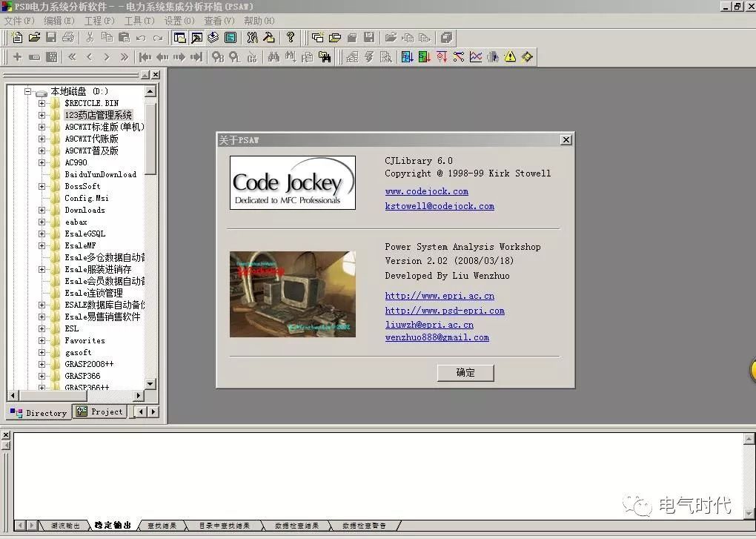This screenshot has width=756, height=539.
Task: Open the www.codejock.com link
Action: 426,191
